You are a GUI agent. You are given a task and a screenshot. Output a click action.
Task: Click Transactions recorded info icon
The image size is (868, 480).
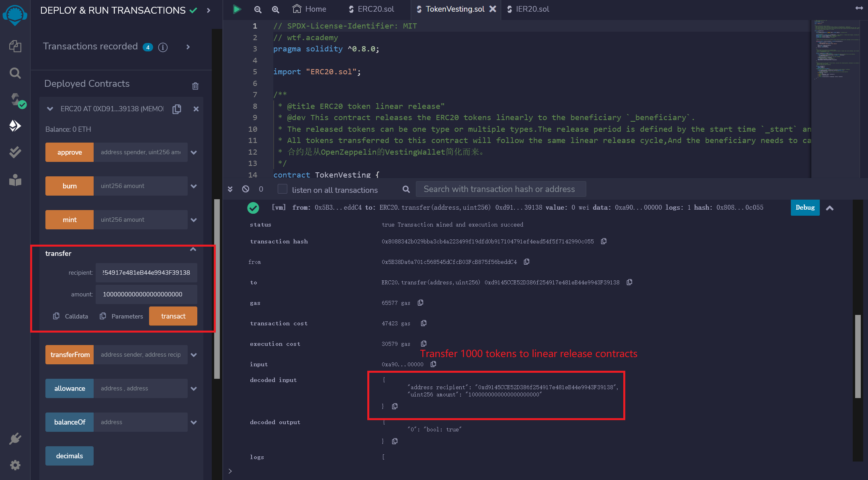pos(163,47)
